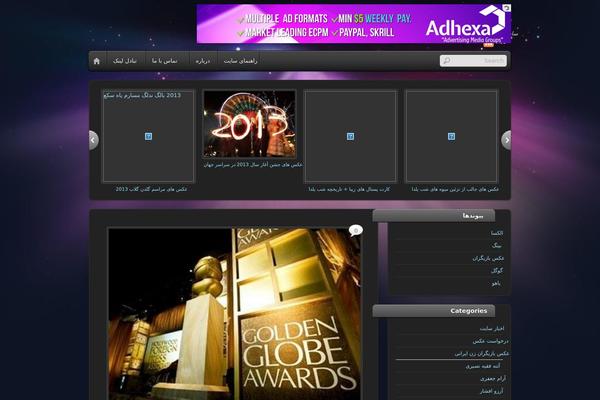
Task: Go to the home page icon
Action: click(x=96, y=61)
